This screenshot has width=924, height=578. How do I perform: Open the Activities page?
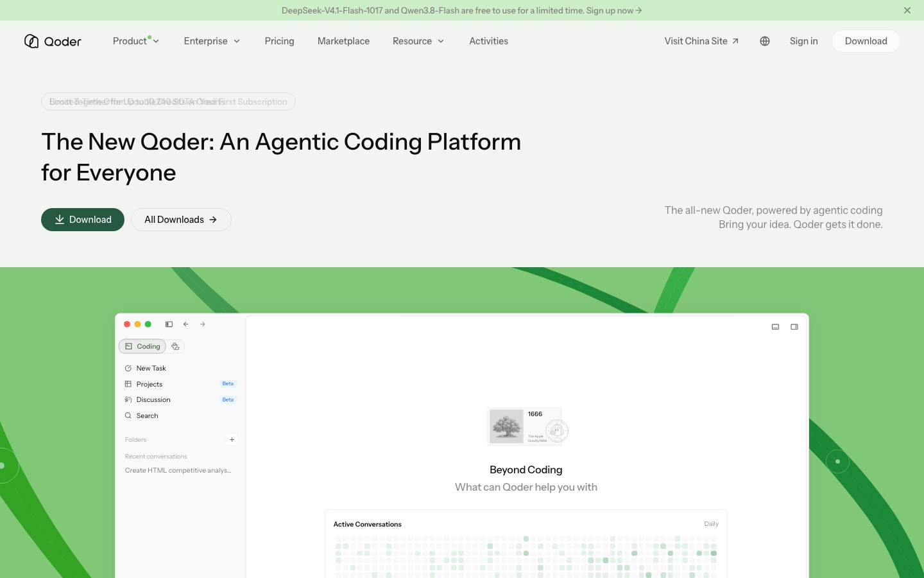click(488, 41)
